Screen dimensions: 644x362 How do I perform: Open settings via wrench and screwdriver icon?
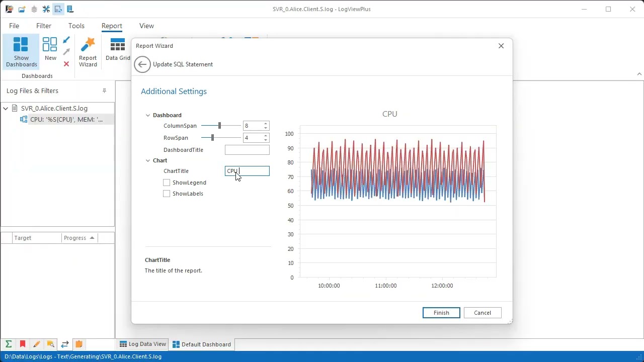click(46, 9)
